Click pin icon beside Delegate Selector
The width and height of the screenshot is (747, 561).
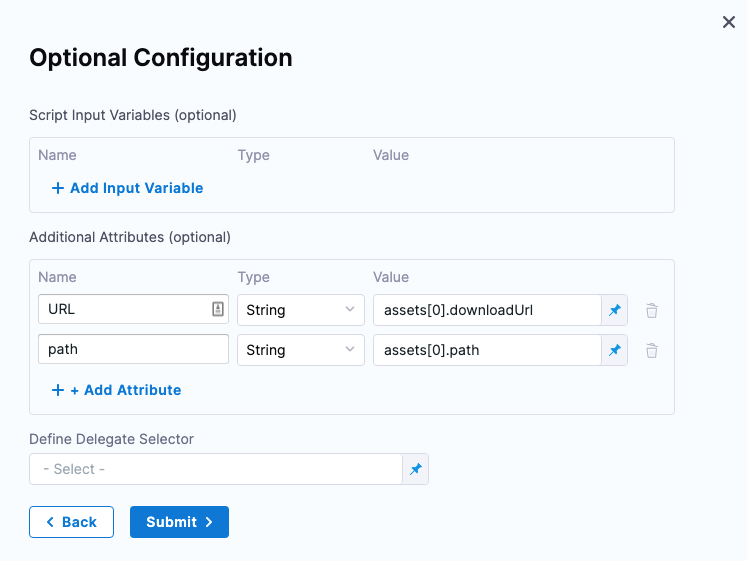coord(415,469)
